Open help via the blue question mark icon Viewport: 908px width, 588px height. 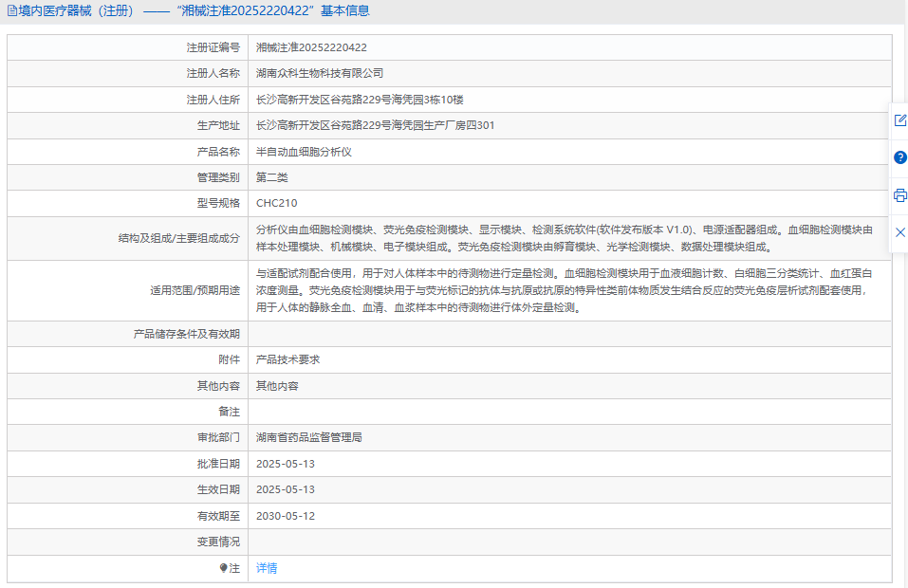tap(899, 157)
